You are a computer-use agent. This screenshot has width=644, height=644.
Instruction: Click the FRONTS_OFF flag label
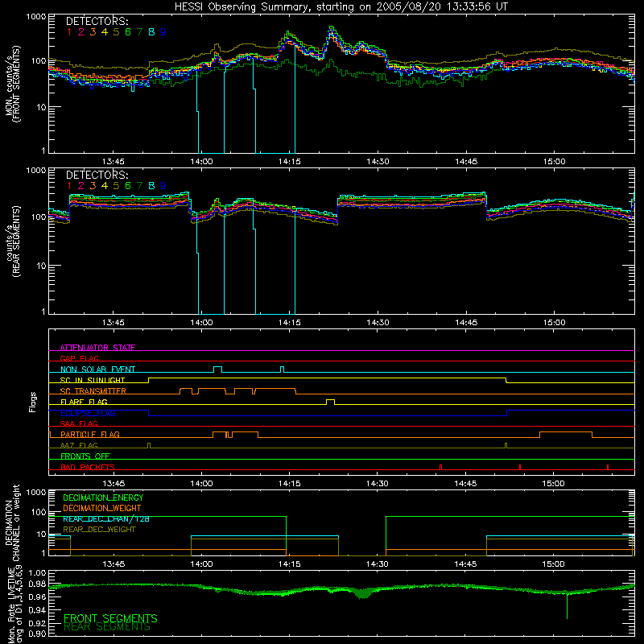(85, 456)
